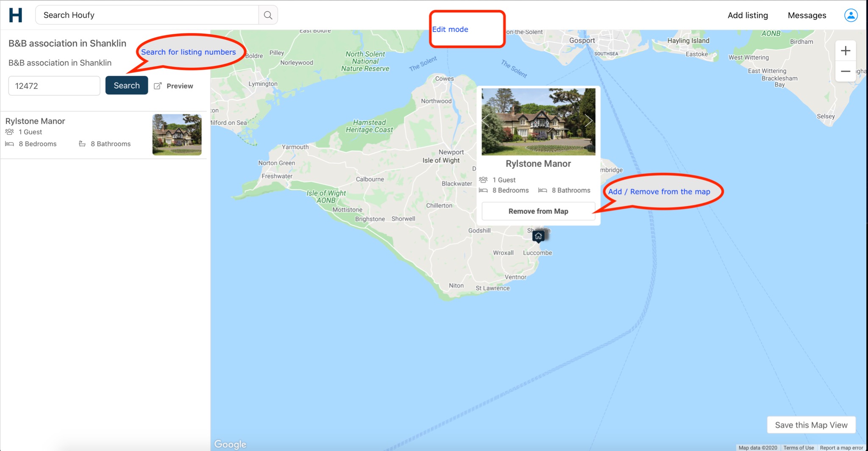Show previous photo in map popup
Image resolution: width=868 pixels, height=451 pixels.
click(487, 121)
